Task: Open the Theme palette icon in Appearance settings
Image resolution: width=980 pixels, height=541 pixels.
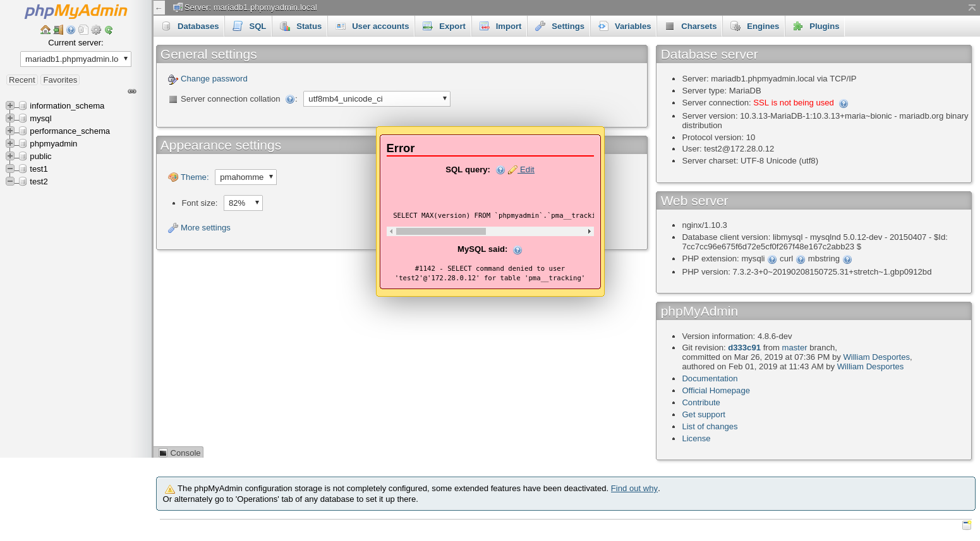Action: (173, 177)
